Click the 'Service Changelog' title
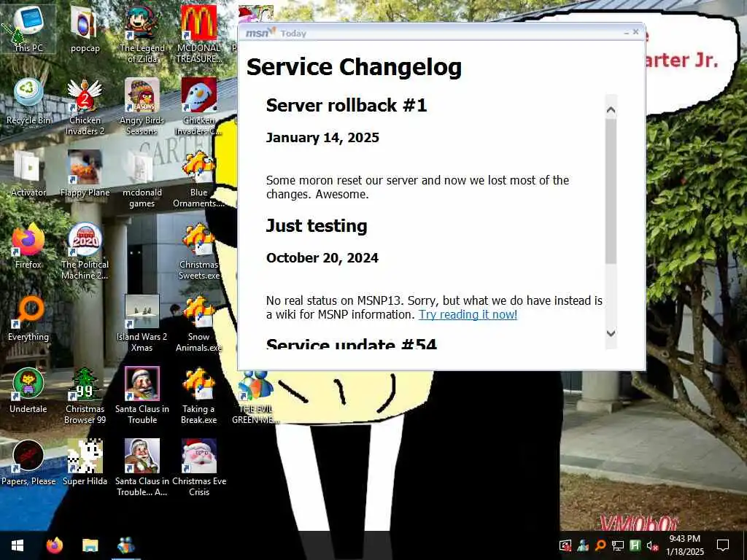 click(354, 67)
